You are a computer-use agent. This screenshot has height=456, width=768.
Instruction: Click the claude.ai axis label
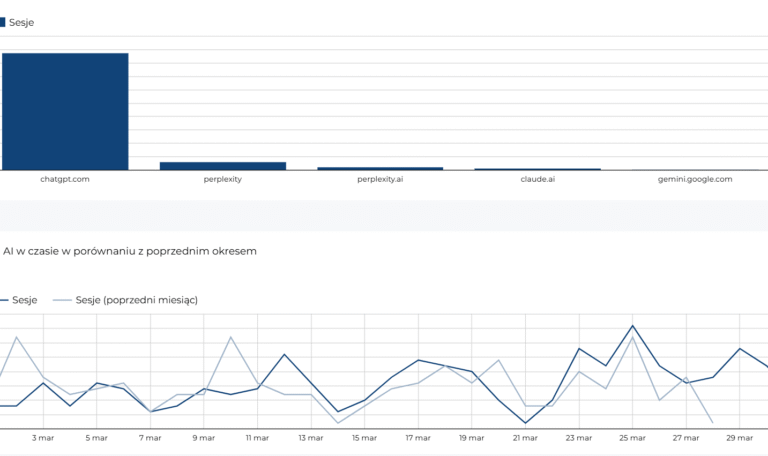tap(537, 179)
